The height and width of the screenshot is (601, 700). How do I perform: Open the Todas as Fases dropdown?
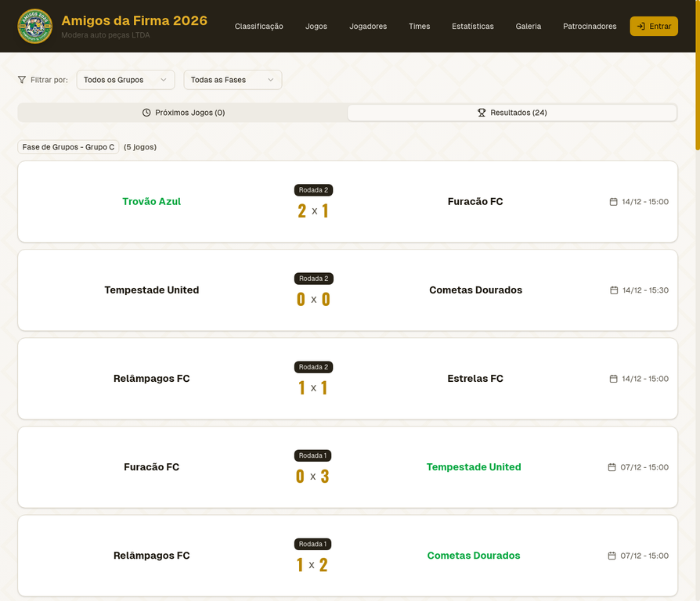[x=233, y=79]
